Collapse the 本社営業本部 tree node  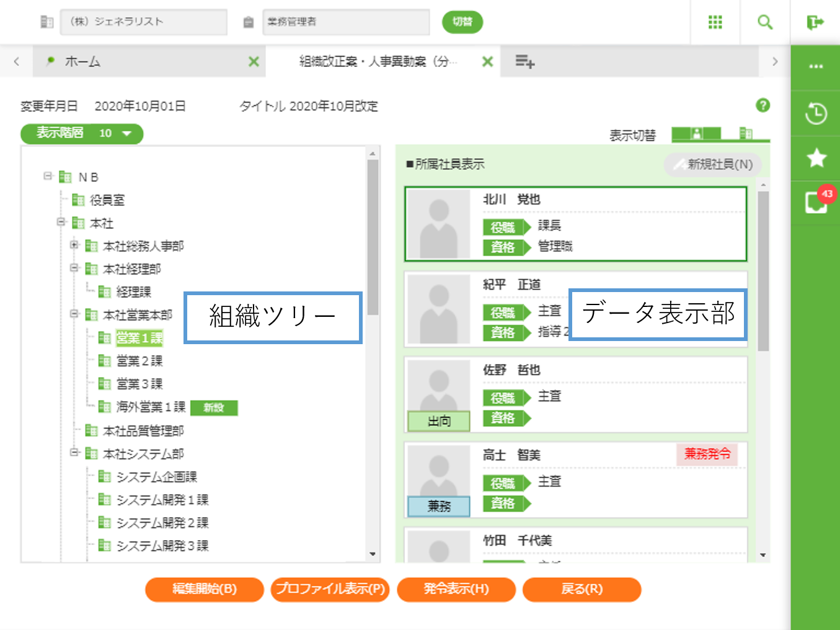click(74, 314)
